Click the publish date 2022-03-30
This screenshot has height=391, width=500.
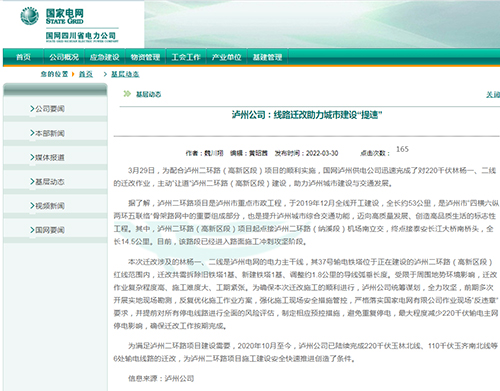coord(322,153)
